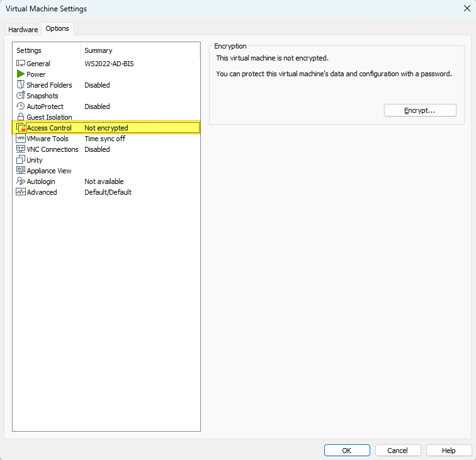Click the VNC Connections icon

20,149
